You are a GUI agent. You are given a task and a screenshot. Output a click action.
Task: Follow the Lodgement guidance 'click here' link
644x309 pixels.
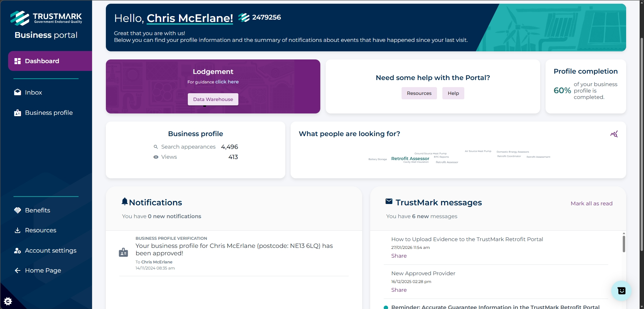coord(227,82)
